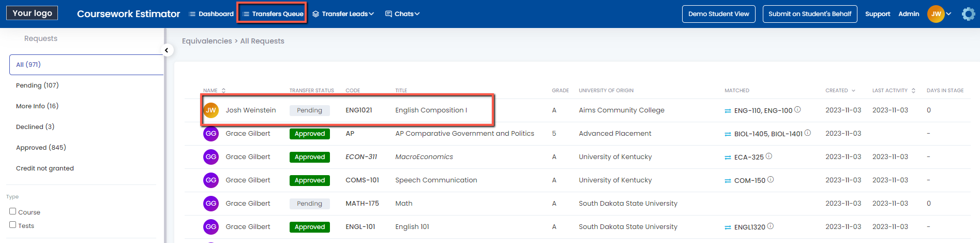Go to the Dashboard menu item

pos(211,14)
